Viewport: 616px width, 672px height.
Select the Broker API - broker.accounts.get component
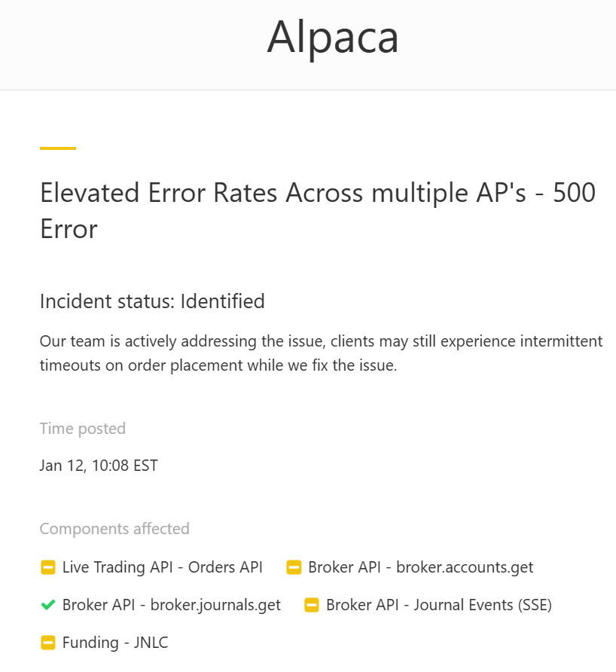[420, 567]
